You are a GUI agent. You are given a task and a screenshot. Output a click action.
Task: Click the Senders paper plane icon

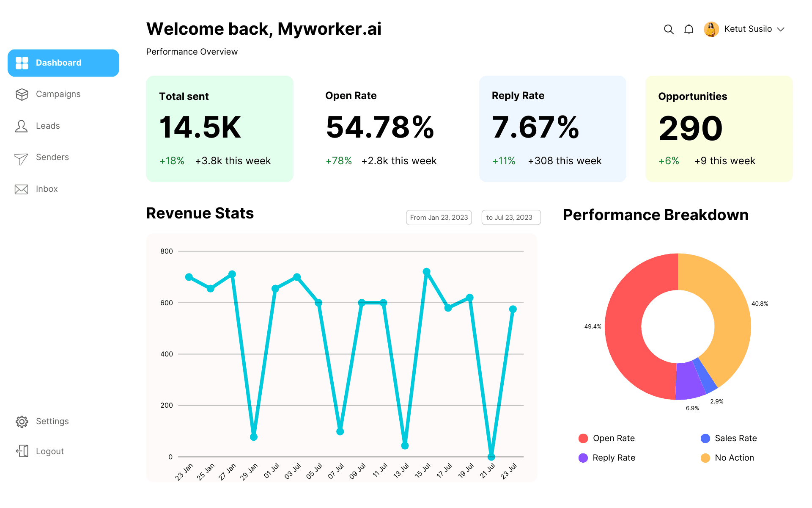21,159
